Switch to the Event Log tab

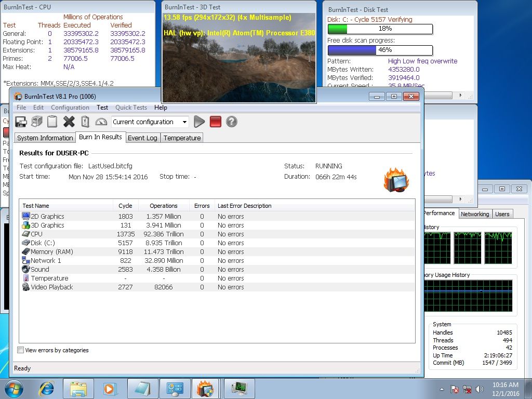tap(142, 138)
